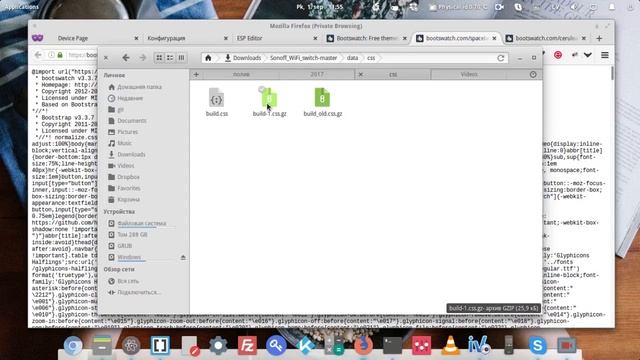
Task: Switch file manager to icon grid view
Action: tap(159, 58)
